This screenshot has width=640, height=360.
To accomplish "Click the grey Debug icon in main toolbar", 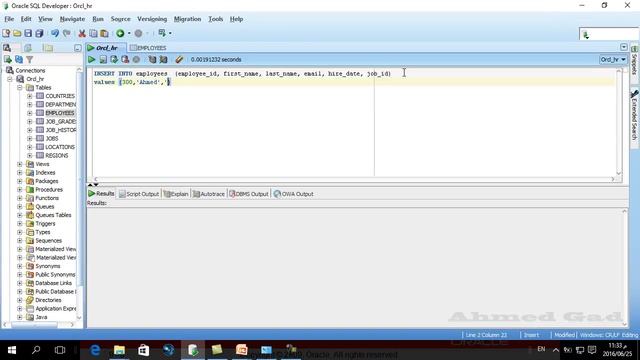I will click(x=138, y=33).
